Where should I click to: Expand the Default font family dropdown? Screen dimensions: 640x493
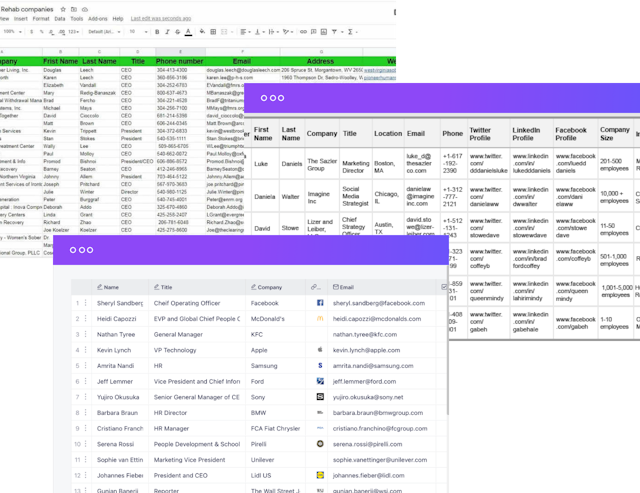coord(103,32)
